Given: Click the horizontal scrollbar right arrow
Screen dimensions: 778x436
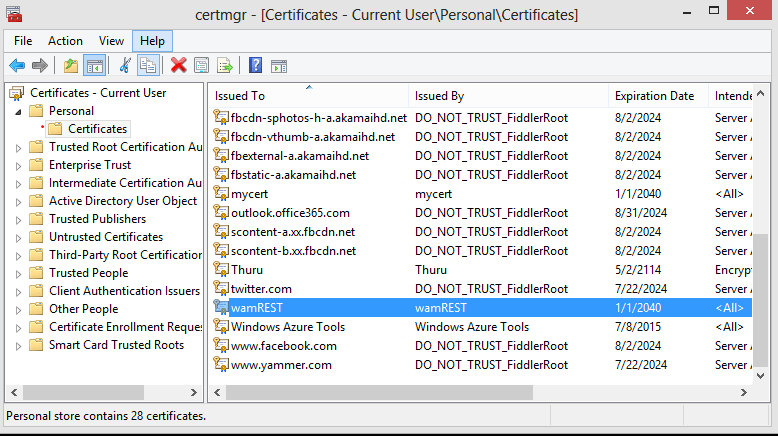Looking at the screenshot, I should (x=744, y=392).
